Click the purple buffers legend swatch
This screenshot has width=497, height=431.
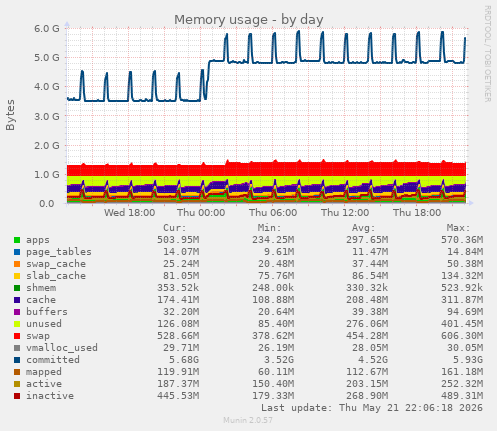(17, 312)
